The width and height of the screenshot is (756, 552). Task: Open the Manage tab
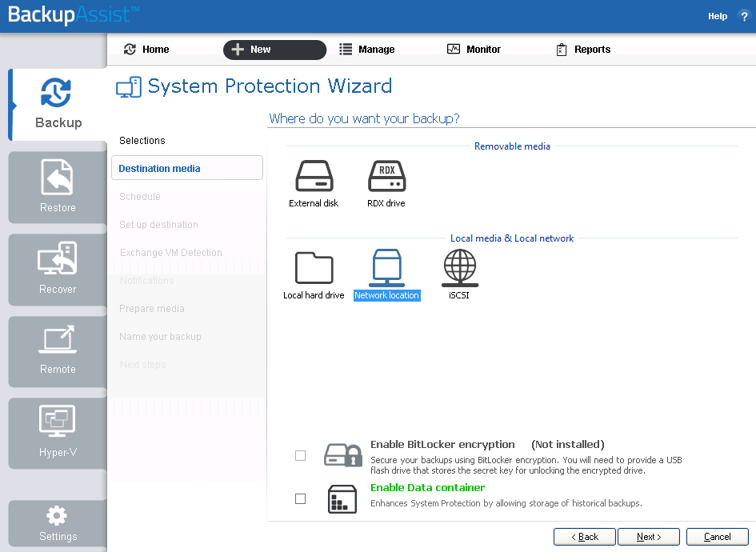(367, 49)
